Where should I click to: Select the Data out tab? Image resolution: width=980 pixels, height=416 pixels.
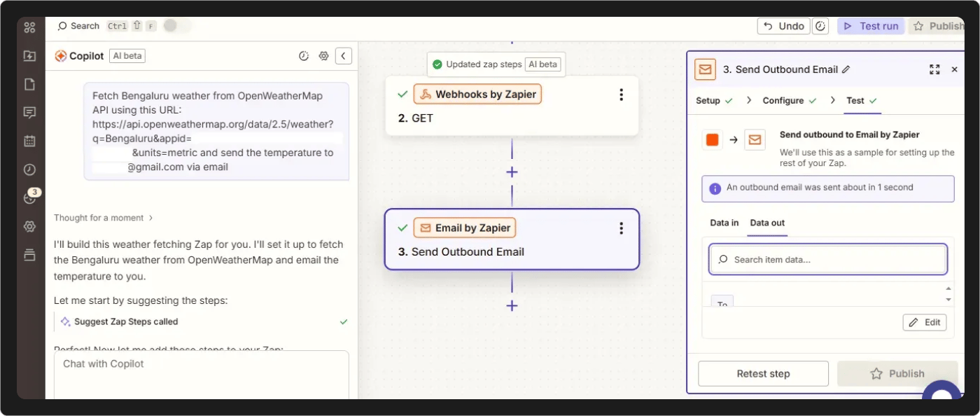point(767,223)
